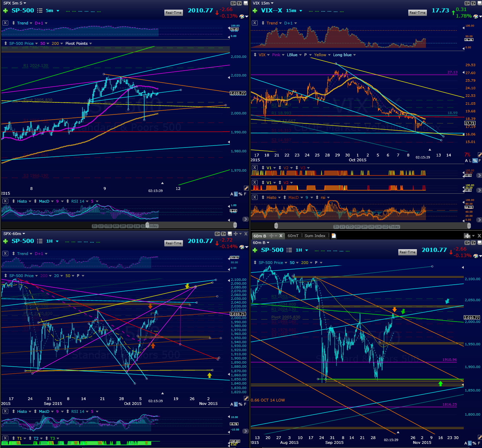Toggle the L log scale in SPX-60m chart
The image size is (482, 448).
tap(236, 404)
